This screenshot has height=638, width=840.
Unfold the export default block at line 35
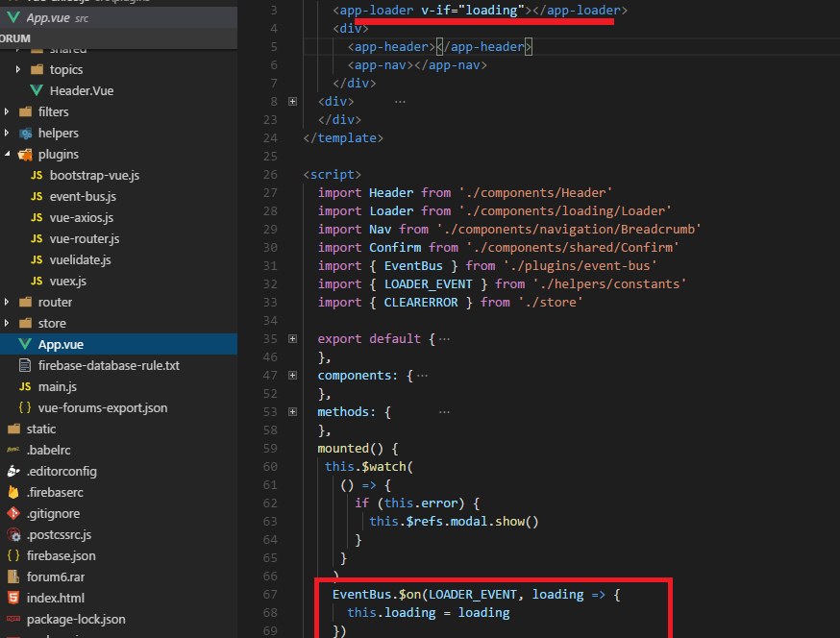pos(292,338)
